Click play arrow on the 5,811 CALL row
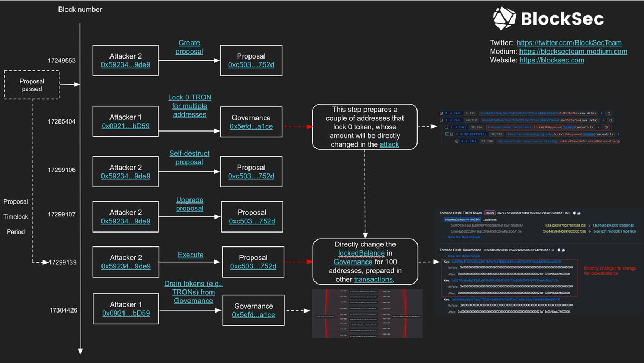 pyautogui.click(x=602, y=113)
